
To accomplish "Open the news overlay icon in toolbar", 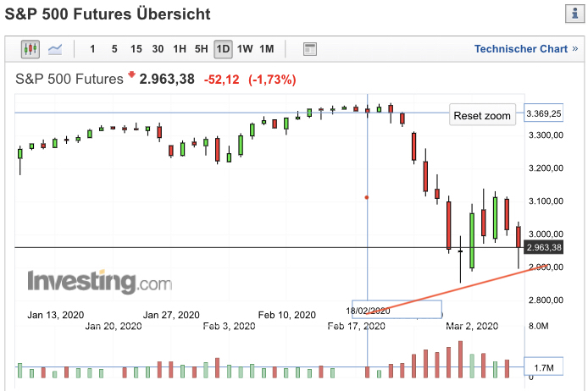I will click(x=309, y=49).
